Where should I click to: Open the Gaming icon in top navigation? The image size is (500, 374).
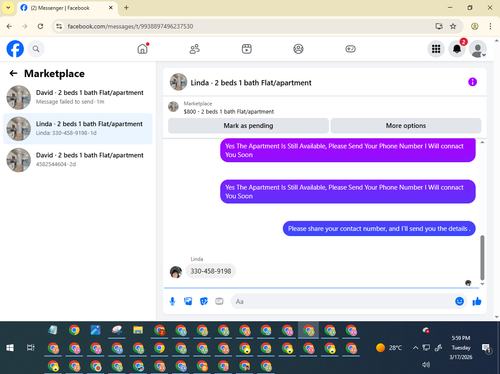point(350,49)
